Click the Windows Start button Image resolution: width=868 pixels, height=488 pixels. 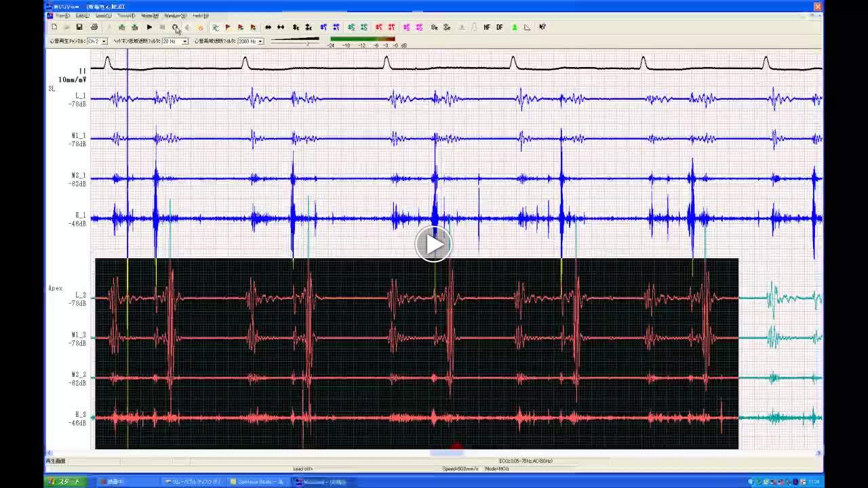65,482
